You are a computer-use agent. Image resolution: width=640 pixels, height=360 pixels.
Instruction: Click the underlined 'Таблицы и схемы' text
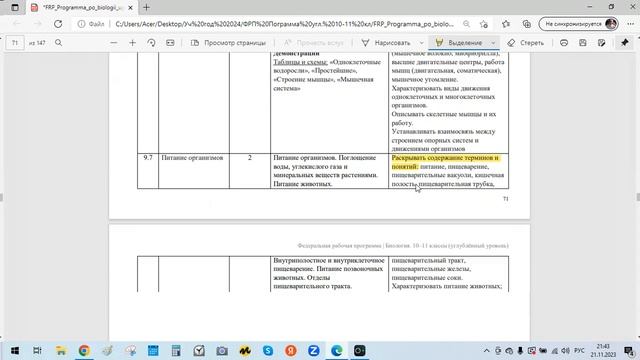(x=300, y=62)
